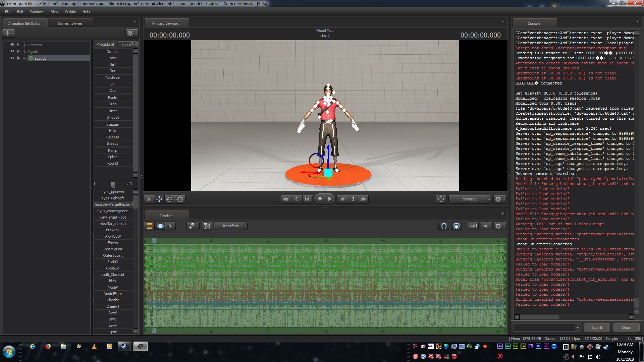Click the L/R balance slider handle

pos(113,184)
